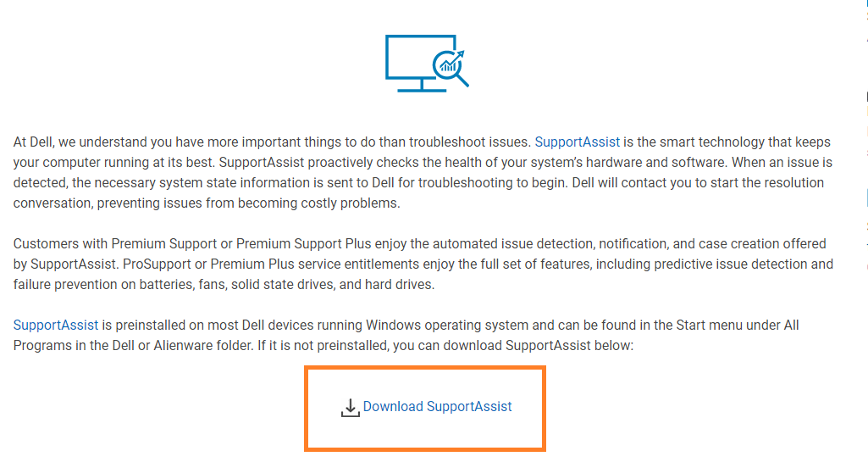Image resolution: width=868 pixels, height=462 pixels.
Task: Click the words "smart technology"
Action: (712, 142)
